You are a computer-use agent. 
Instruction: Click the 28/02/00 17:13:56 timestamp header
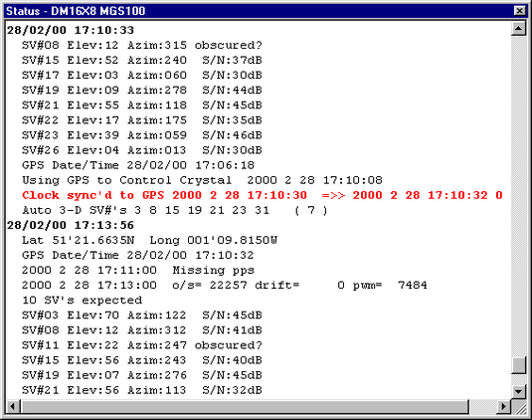(71, 225)
